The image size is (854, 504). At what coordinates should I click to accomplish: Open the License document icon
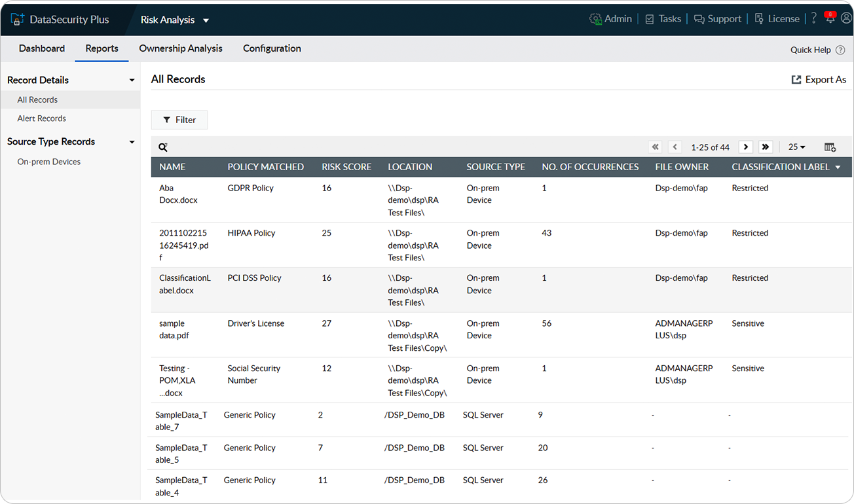[759, 19]
